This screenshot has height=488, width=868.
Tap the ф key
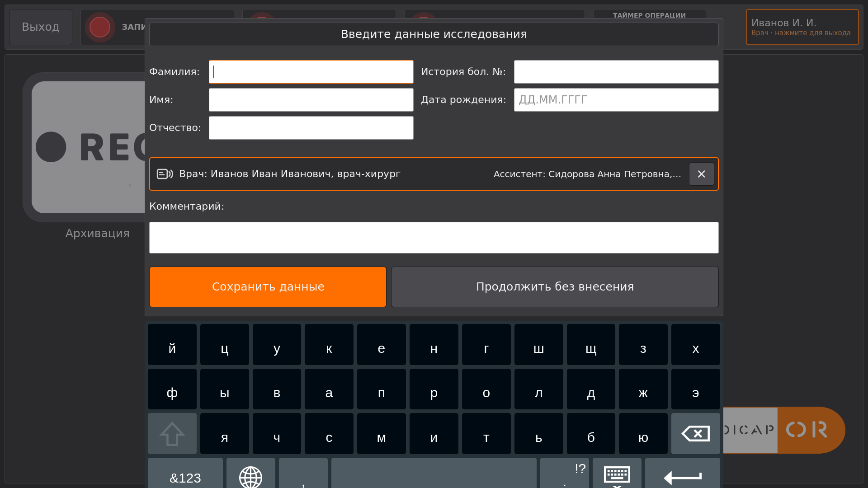click(x=172, y=389)
